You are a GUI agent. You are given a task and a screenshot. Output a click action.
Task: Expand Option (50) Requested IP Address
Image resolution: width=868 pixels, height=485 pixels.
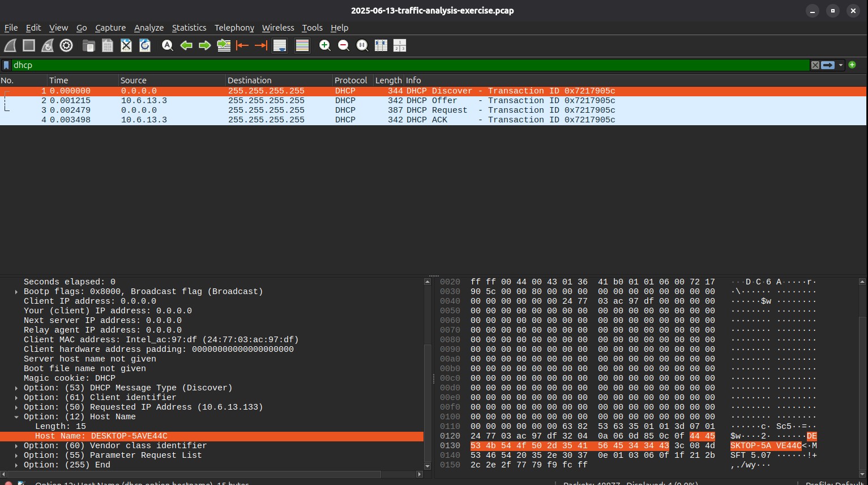click(x=16, y=407)
